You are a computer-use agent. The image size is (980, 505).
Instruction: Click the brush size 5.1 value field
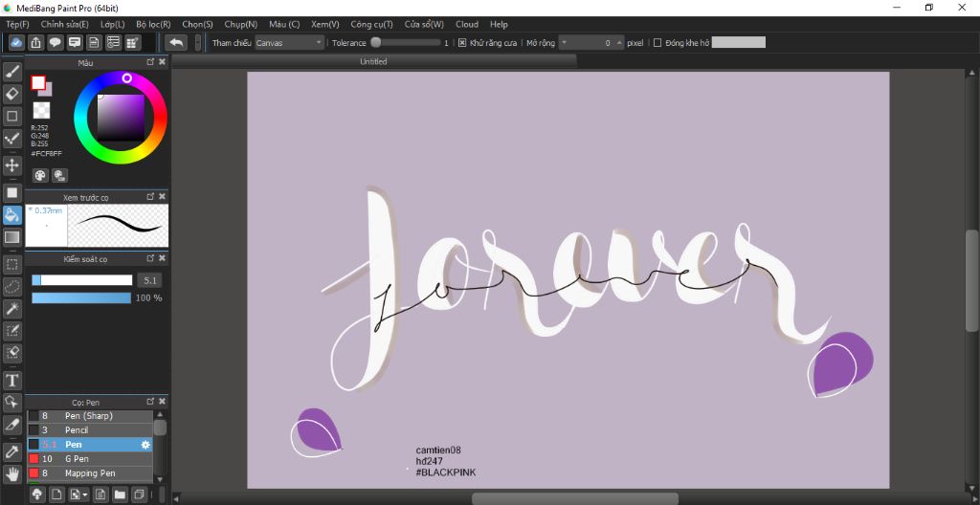coord(150,280)
